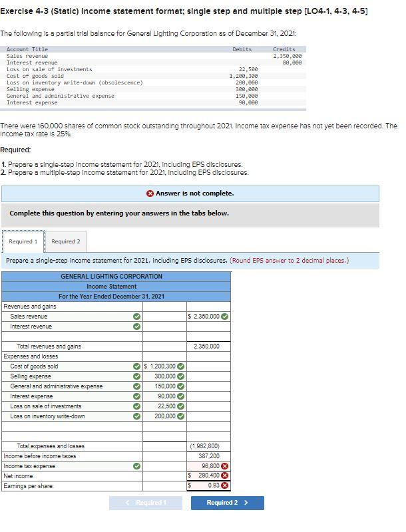
Task: Click the green check next to Loss on inventory write-down
Action: [x=136, y=416]
